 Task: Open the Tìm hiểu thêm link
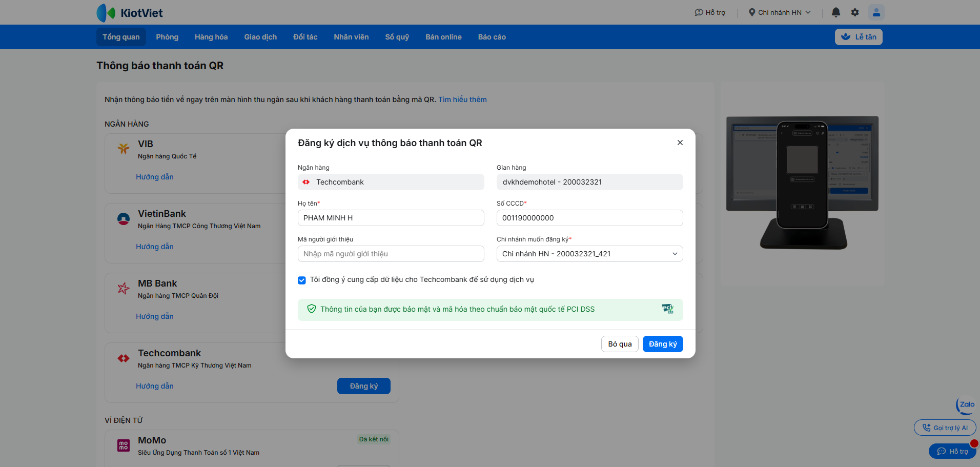tap(462, 99)
